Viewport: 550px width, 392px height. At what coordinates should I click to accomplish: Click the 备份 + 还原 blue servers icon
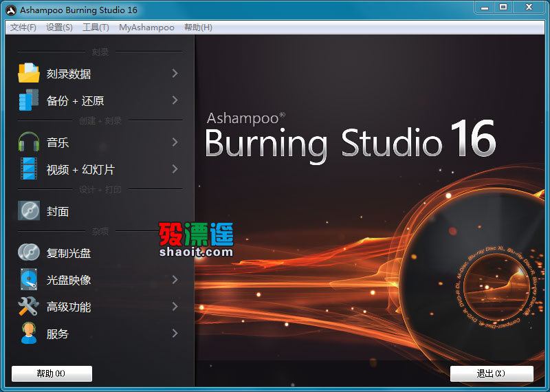29,100
